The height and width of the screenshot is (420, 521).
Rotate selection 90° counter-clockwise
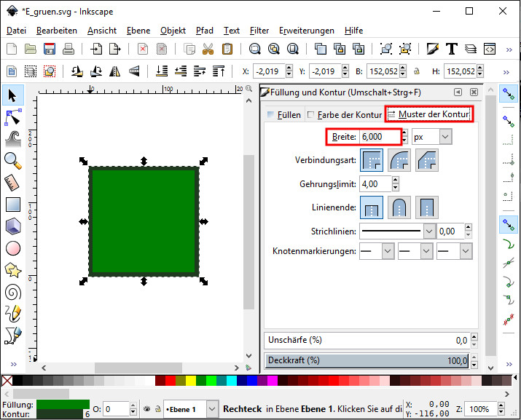tap(77, 71)
